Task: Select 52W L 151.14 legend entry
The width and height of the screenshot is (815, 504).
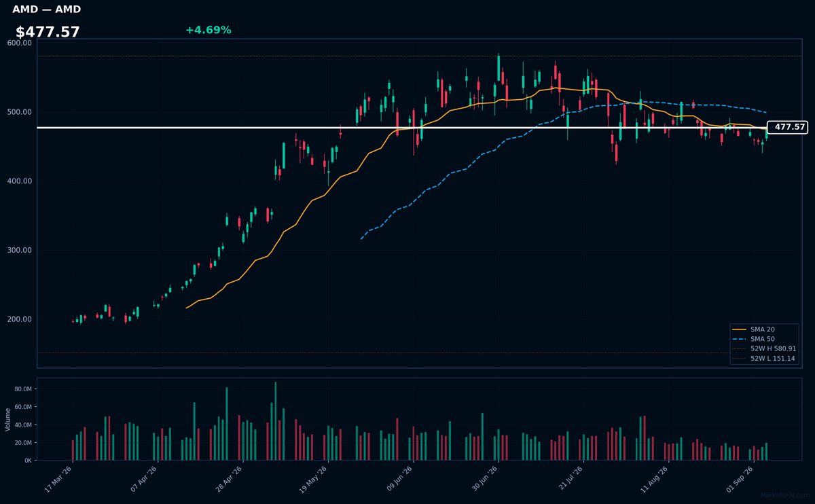Action: pyautogui.click(x=763, y=358)
